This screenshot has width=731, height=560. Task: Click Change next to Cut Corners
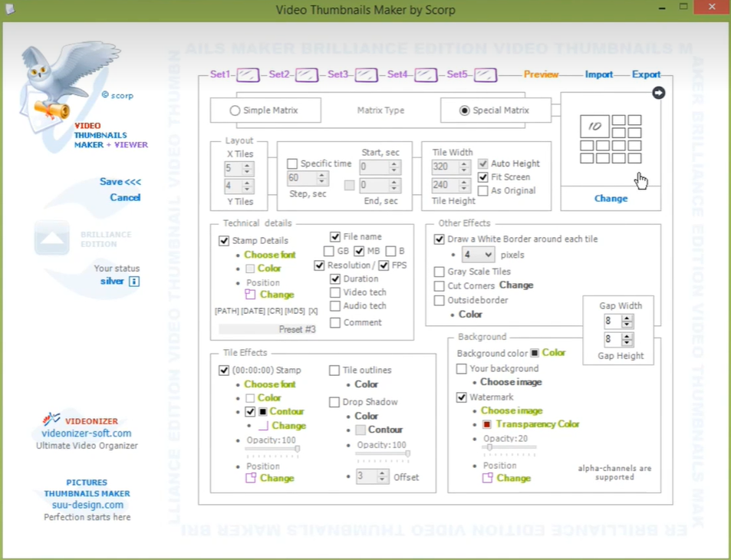point(516,285)
